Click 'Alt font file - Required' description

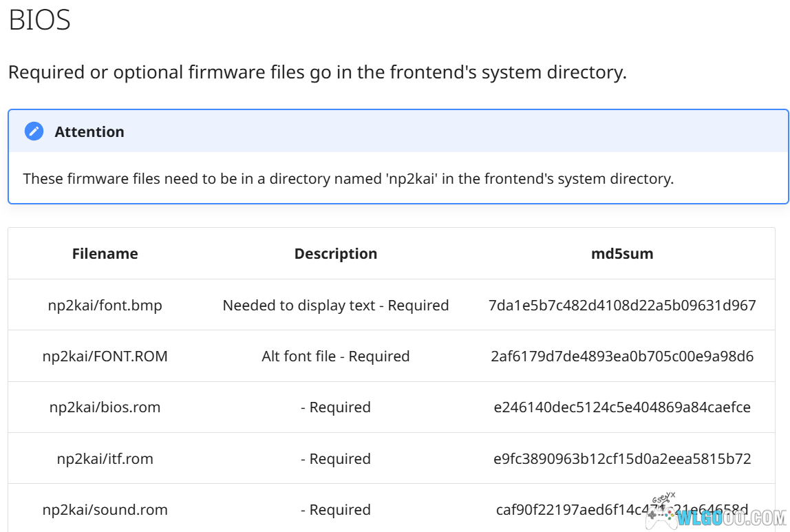[336, 356]
